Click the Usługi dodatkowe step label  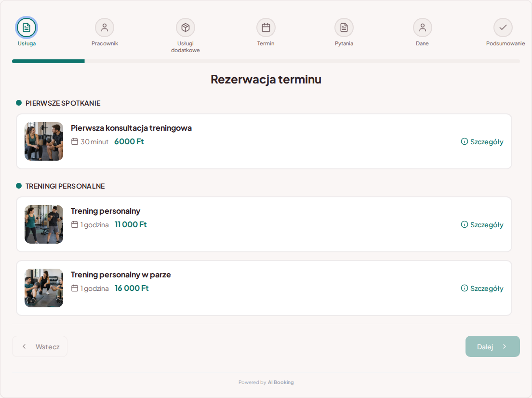pos(185,47)
